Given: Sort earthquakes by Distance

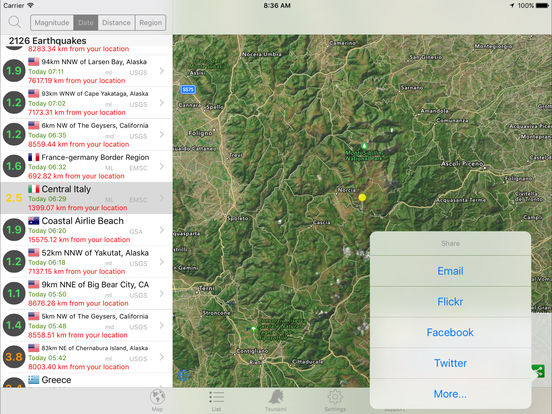Looking at the screenshot, I should click(116, 23).
